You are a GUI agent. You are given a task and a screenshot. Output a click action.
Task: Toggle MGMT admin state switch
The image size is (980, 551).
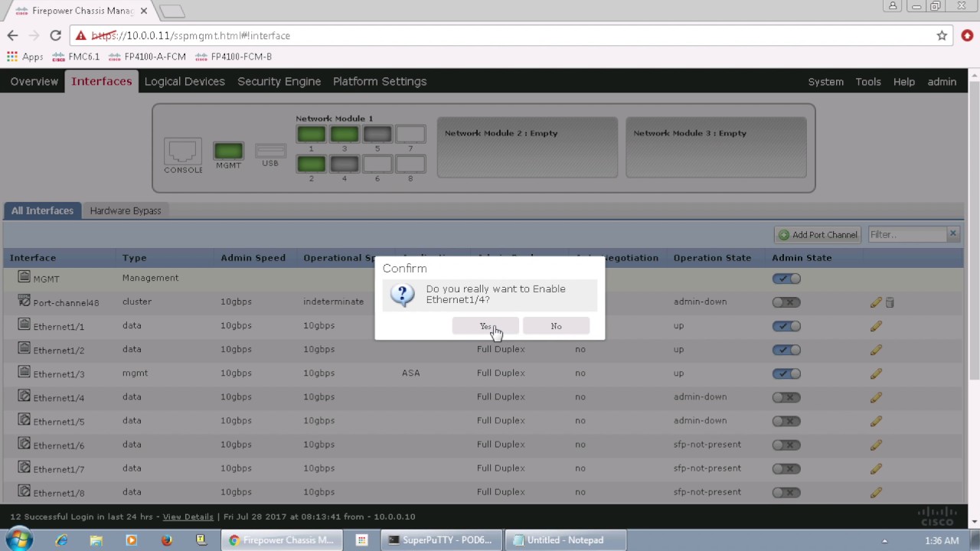(x=786, y=279)
